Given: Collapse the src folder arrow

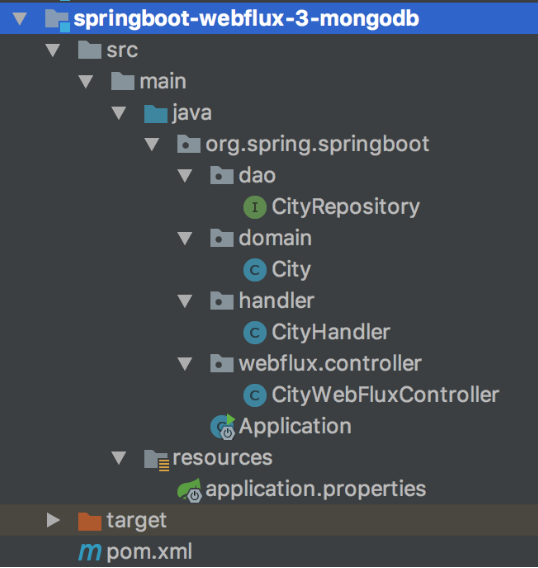Looking at the screenshot, I should 53,50.
